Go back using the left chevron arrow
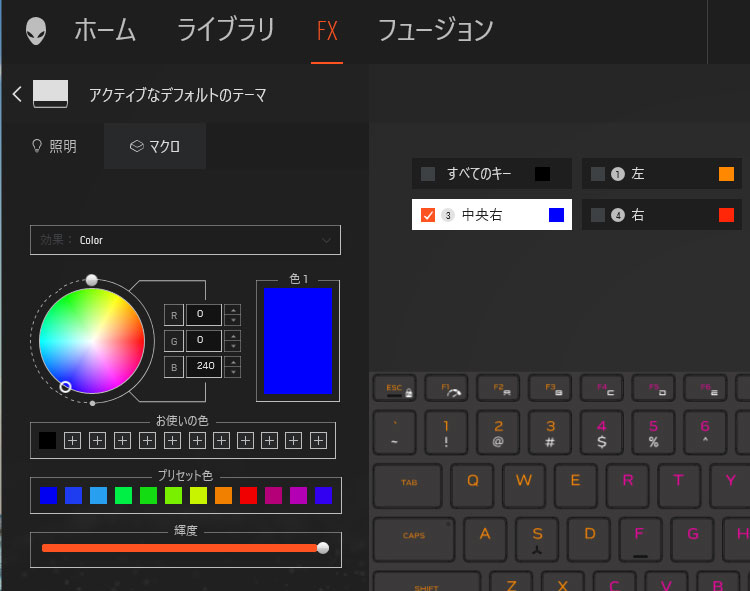 (17, 94)
